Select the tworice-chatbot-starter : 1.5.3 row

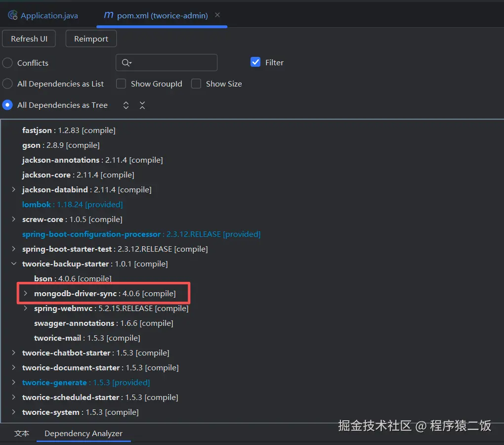[95, 353]
